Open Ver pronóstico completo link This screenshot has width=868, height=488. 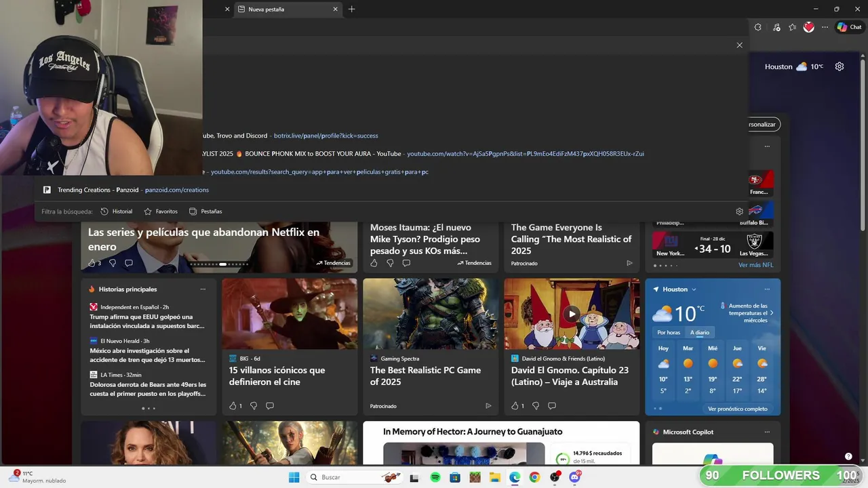pyautogui.click(x=738, y=409)
